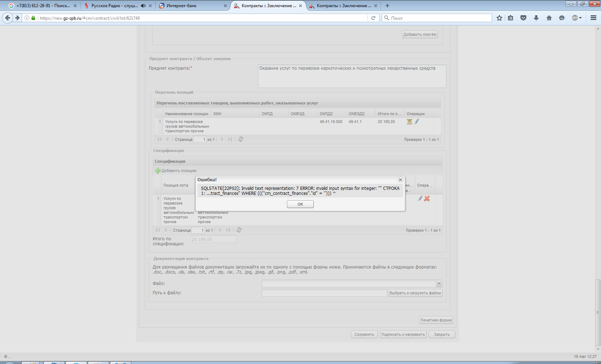The width and height of the screenshot is (601, 364).
Task: Open the bookmarks library list
Action: tap(510, 18)
